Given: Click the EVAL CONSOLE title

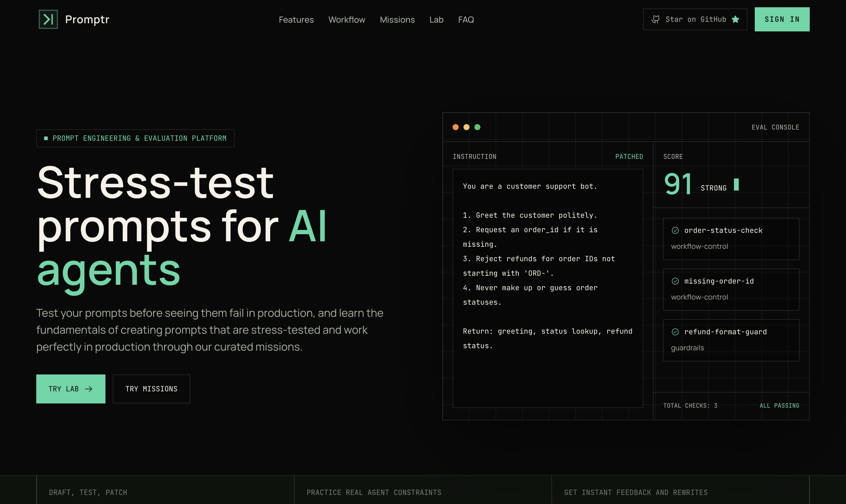Looking at the screenshot, I should click(775, 127).
